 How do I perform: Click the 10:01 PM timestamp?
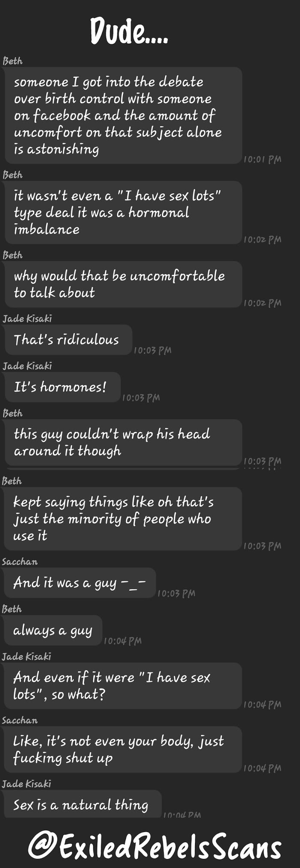[x=262, y=159]
